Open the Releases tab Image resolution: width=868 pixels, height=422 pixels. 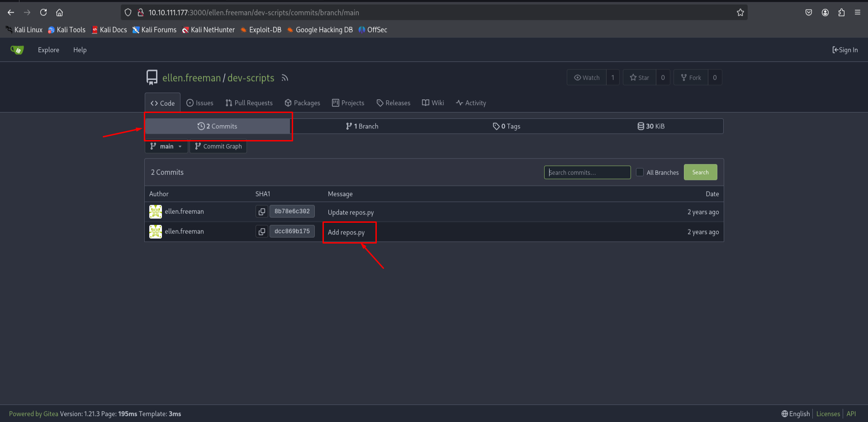click(x=394, y=103)
